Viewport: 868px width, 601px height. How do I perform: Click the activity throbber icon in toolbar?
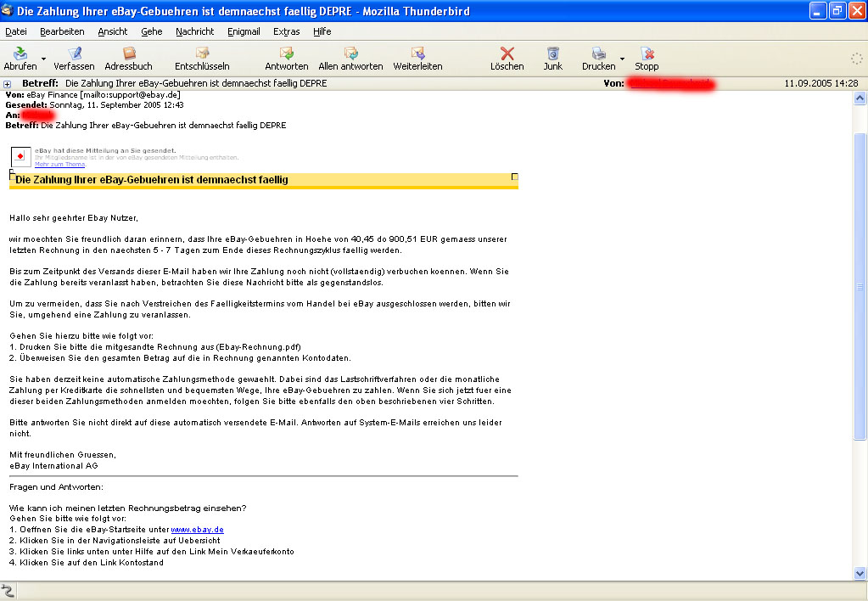coord(856,59)
